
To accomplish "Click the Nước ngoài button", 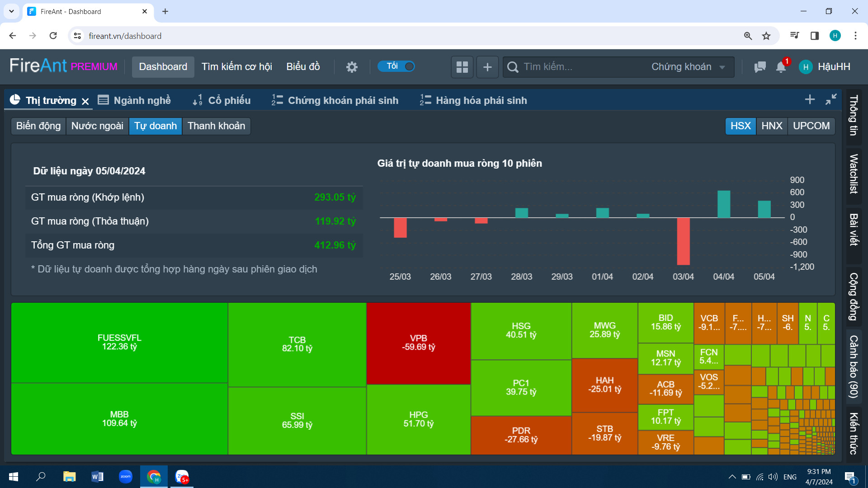I will coord(97,126).
